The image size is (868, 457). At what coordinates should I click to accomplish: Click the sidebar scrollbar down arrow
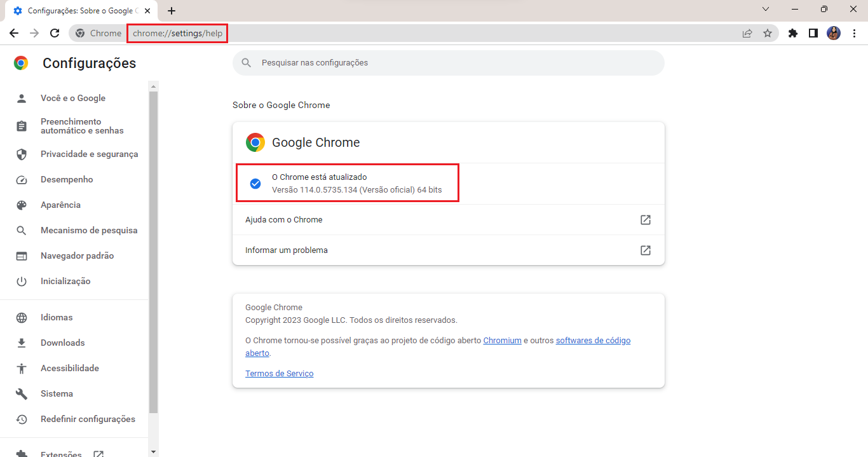[x=153, y=451]
